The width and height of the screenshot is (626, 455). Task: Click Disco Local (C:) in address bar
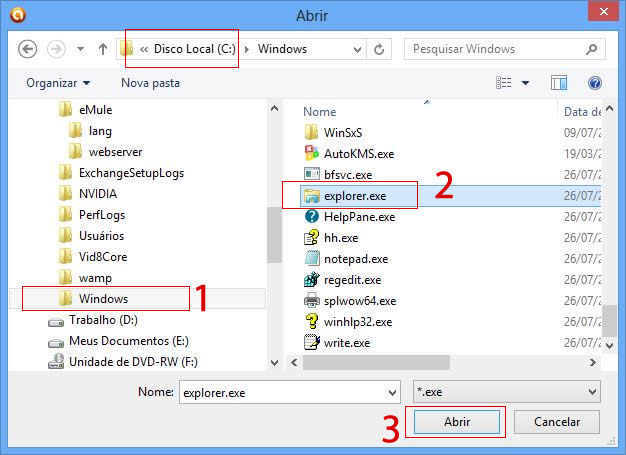(194, 49)
